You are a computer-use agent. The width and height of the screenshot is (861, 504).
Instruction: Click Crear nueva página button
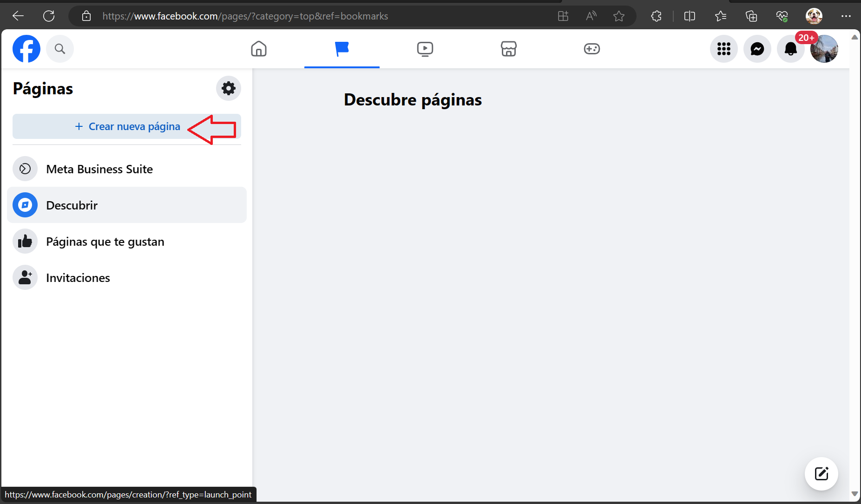(x=127, y=126)
